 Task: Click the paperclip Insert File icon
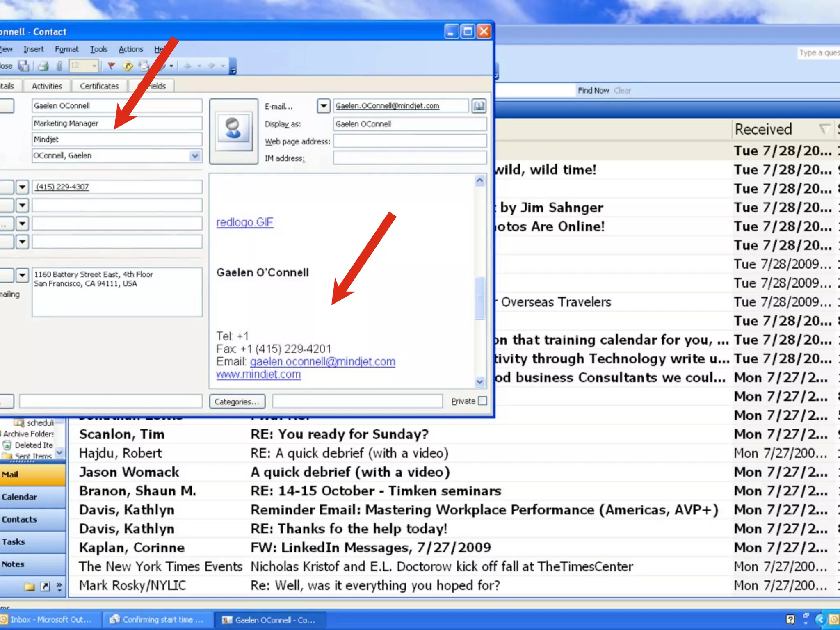tap(59, 66)
